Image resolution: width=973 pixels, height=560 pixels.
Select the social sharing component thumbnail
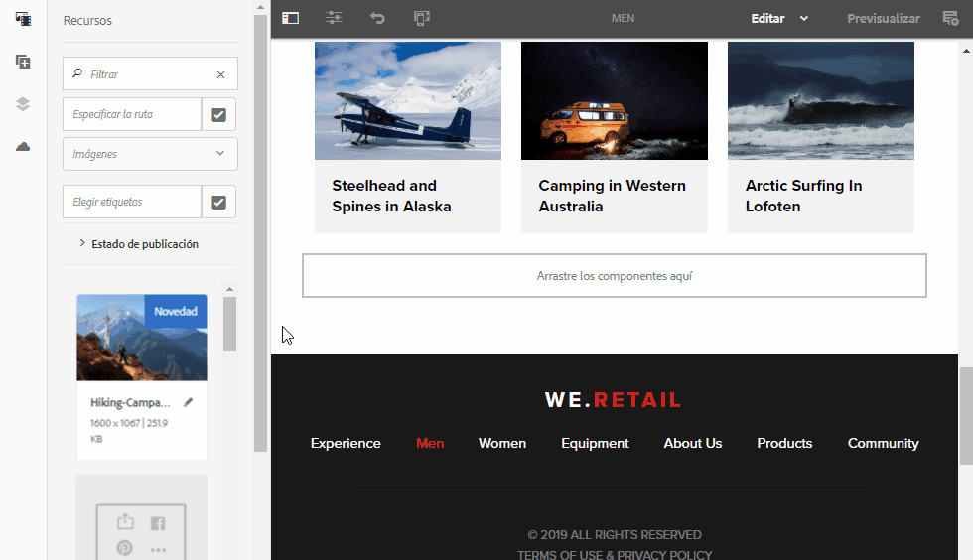[x=141, y=517]
